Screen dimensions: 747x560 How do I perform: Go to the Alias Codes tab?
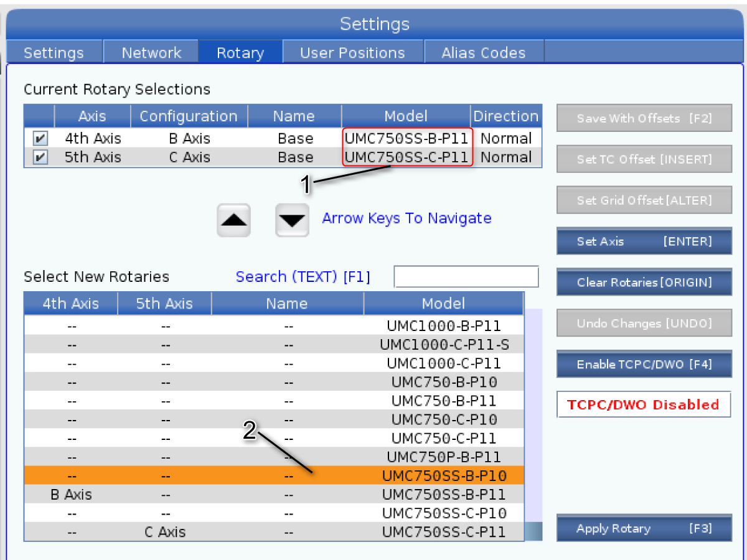point(484,53)
